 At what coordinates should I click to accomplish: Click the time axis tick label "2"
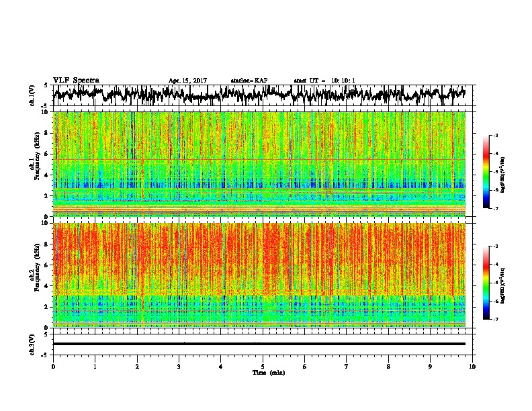point(137,367)
